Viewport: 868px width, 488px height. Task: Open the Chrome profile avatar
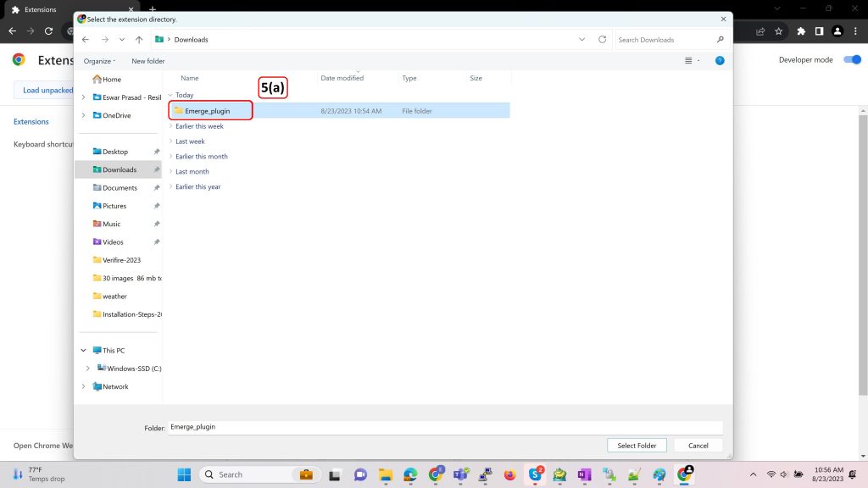tap(837, 31)
